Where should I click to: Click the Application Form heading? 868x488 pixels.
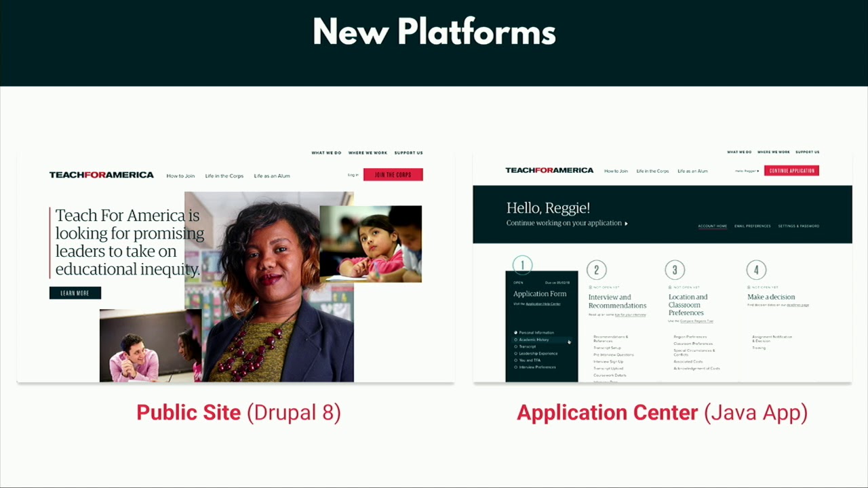pyautogui.click(x=540, y=293)
